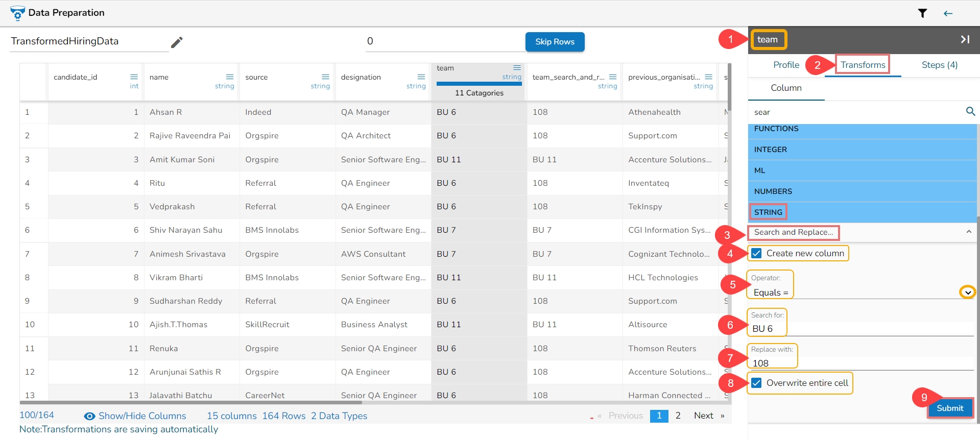Click the 'Rajive Raveendra Pai' cell

[190, 136]
